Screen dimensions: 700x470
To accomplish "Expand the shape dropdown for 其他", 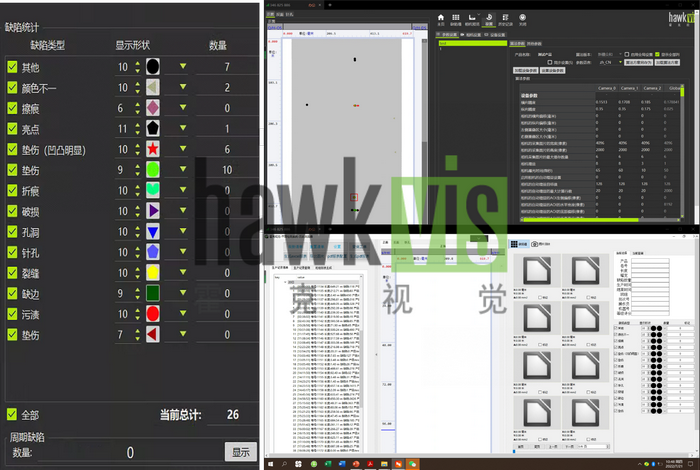I will [183, 66].
